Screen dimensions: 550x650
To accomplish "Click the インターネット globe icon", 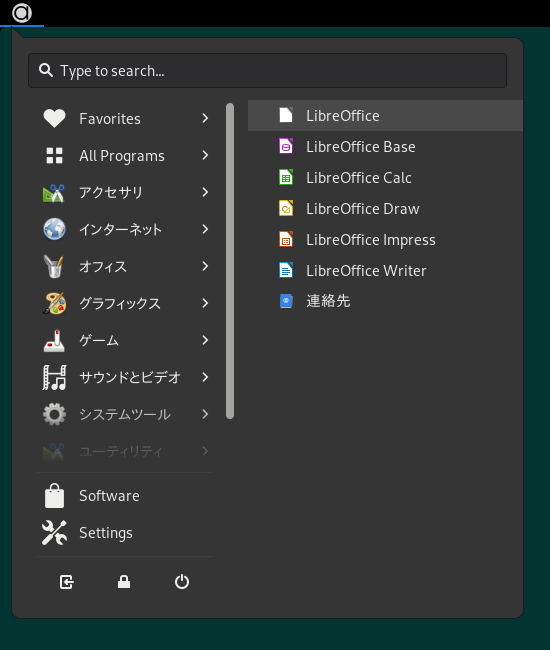I will 54,229.
